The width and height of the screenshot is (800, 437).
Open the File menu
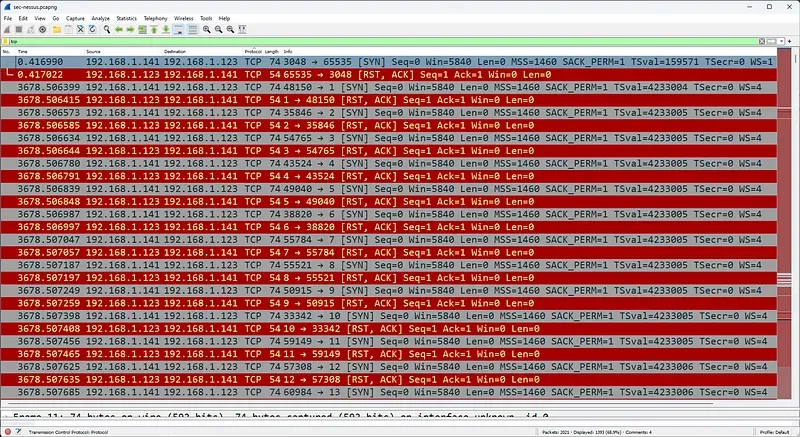pos(8,18)
